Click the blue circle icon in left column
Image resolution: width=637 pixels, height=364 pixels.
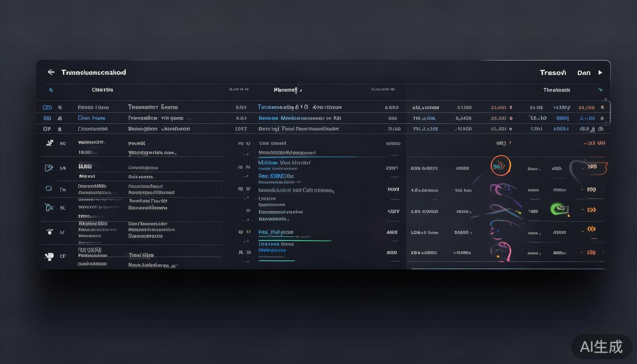point(48,189)
